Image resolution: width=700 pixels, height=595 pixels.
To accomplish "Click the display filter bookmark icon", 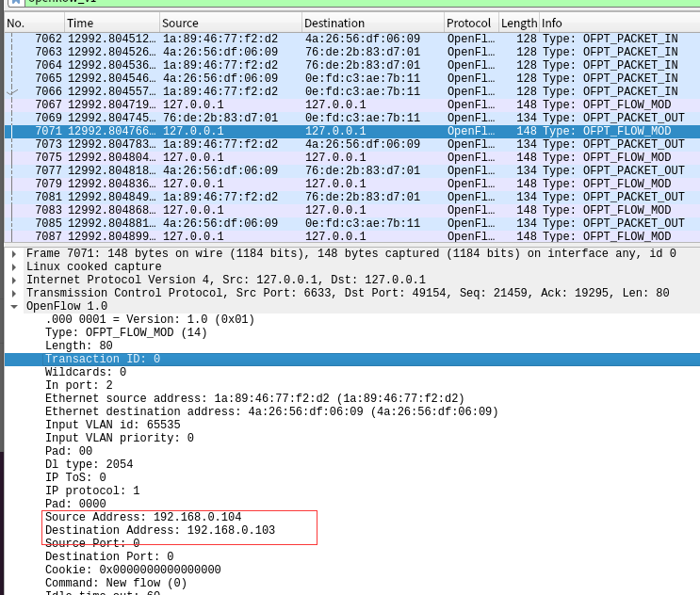I will pos(17,1).
